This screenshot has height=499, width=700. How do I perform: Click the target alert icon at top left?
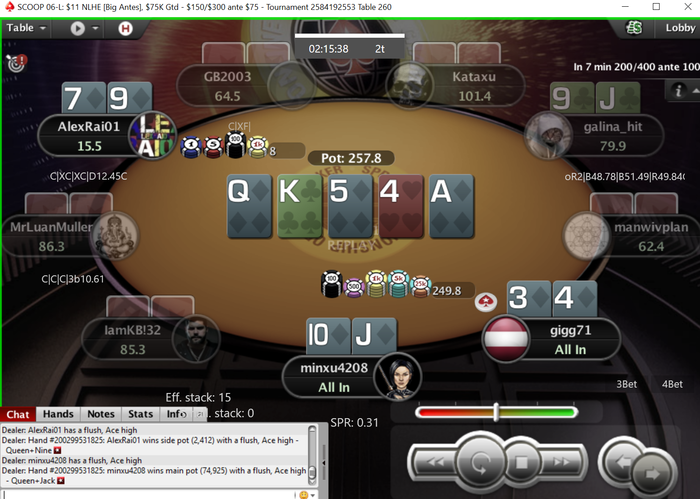coord(17,63)
